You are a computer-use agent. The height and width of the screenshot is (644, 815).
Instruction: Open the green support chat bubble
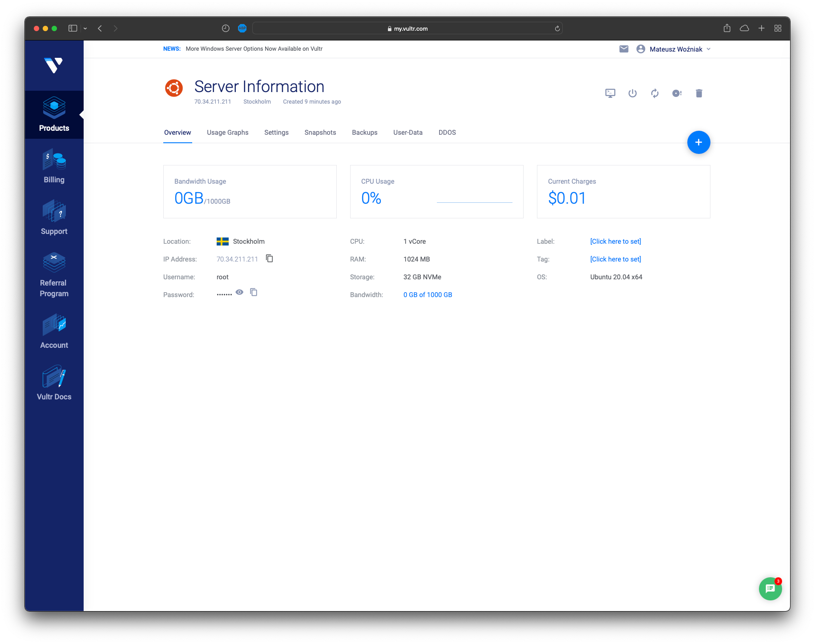(770, 588)
